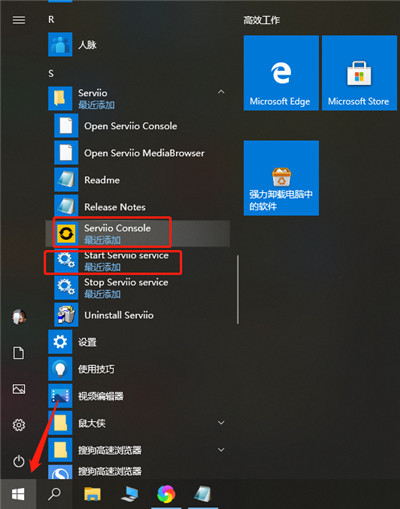
Task: Open the colorful swirl browser taskbar icon
Action: pyautogui.click(x=166, y=494)
